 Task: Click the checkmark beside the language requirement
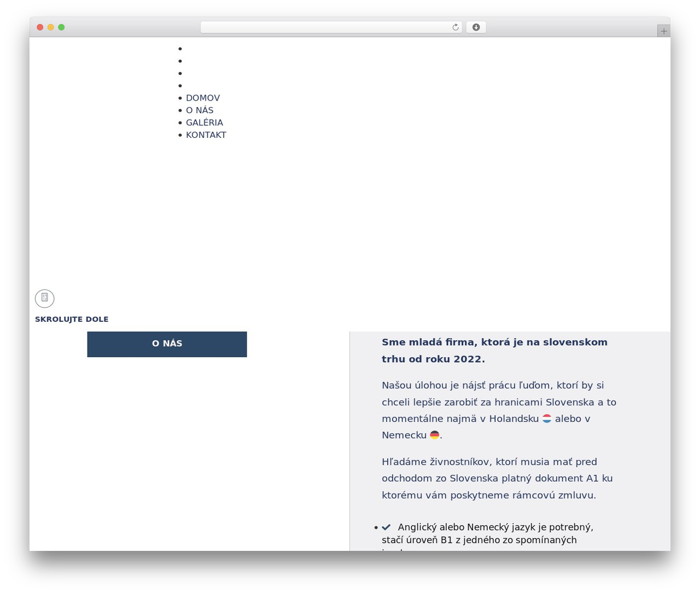click(386, 527)
